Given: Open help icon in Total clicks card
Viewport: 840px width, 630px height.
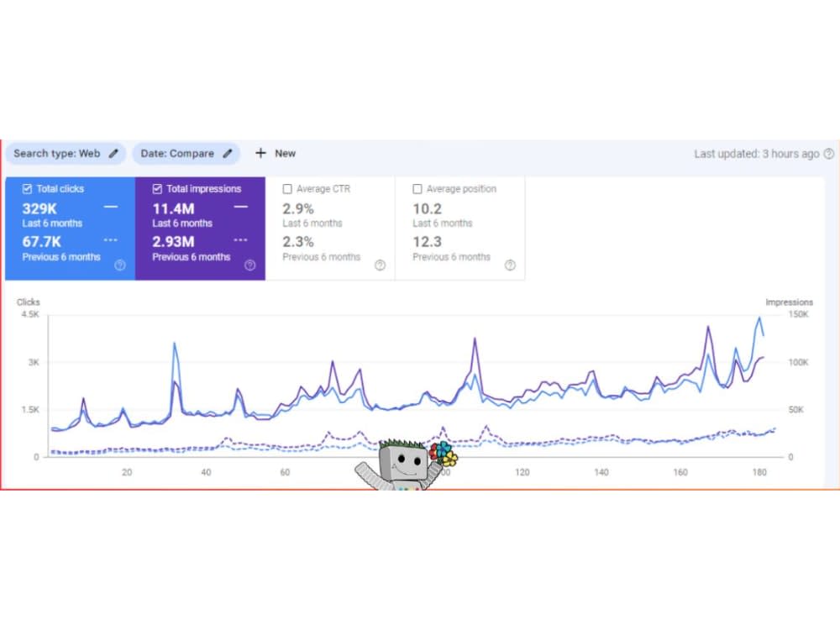Looking at the screenshot, I should coord(120,265).
